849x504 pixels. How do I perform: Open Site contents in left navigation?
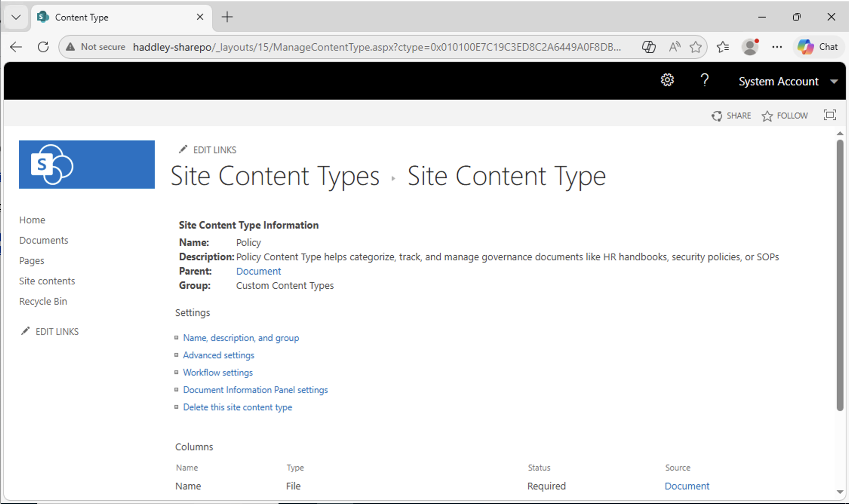(x=47, y=281)
